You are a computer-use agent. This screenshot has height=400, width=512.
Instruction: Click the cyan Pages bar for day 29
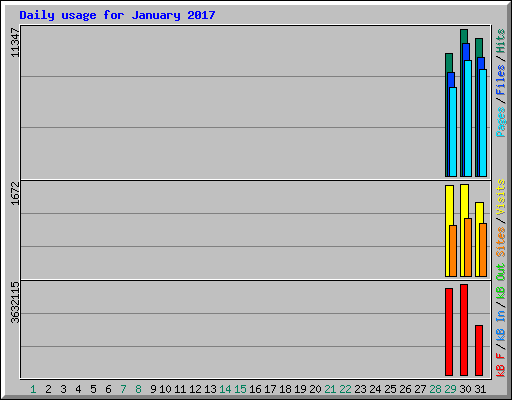(453, 132)
